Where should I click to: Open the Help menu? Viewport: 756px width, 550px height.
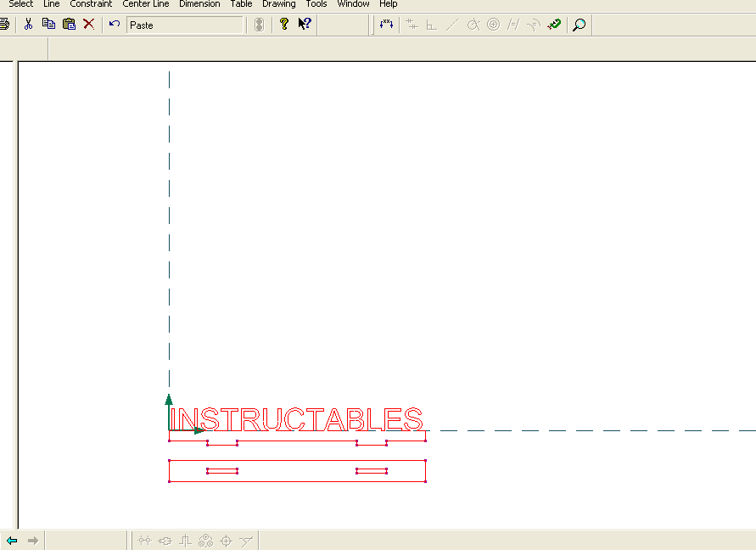[388, 4]
